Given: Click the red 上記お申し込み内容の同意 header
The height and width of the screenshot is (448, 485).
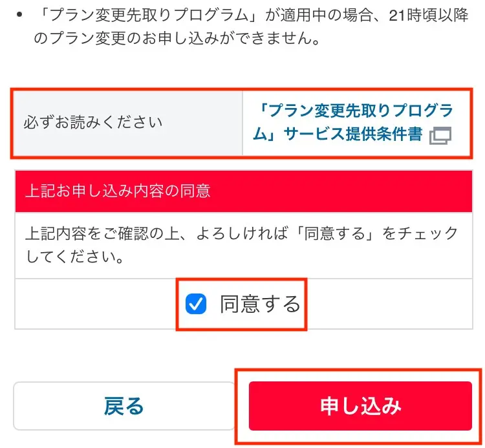Looking at the screenshot, I should point(244,191).
